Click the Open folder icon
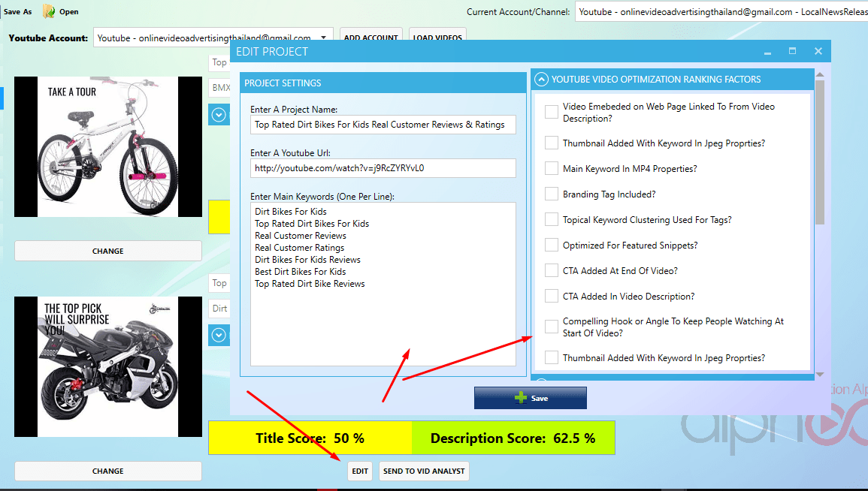This screenshot has height=491, width=868. click(x=50, y=11)
